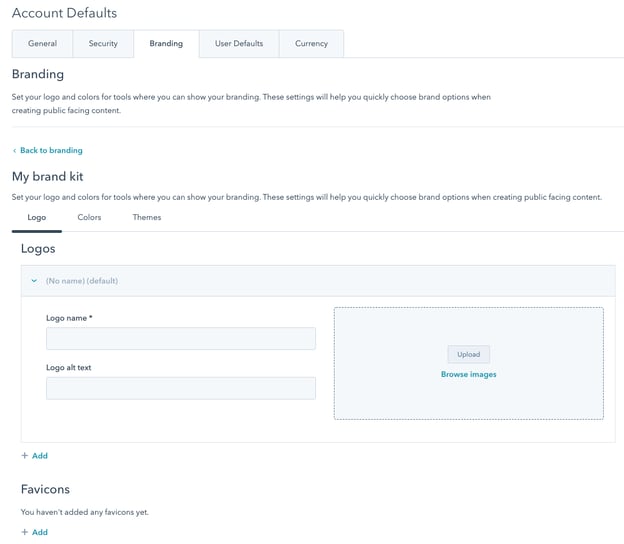Follow the Back to branding link
This screenshot has height=544, width=624.
pyautogui.click(x=51, y=151)
